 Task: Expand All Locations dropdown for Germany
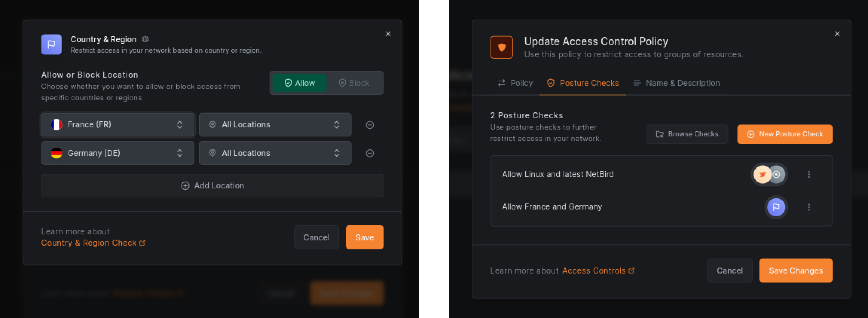[x=275, y=153]
